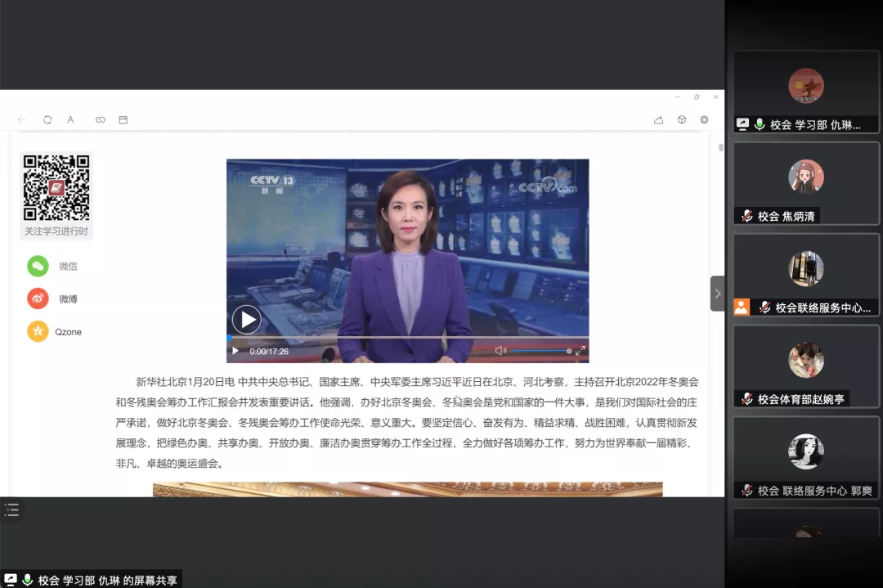This screenshot has height=588, width=883.
Task: Click the 关注学习进行时 QR code
Action: pyautogui.click(x=56, y=186)
